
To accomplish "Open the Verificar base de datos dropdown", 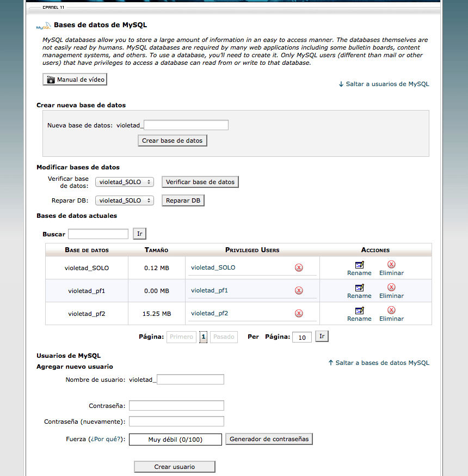I will click(125, 182).
